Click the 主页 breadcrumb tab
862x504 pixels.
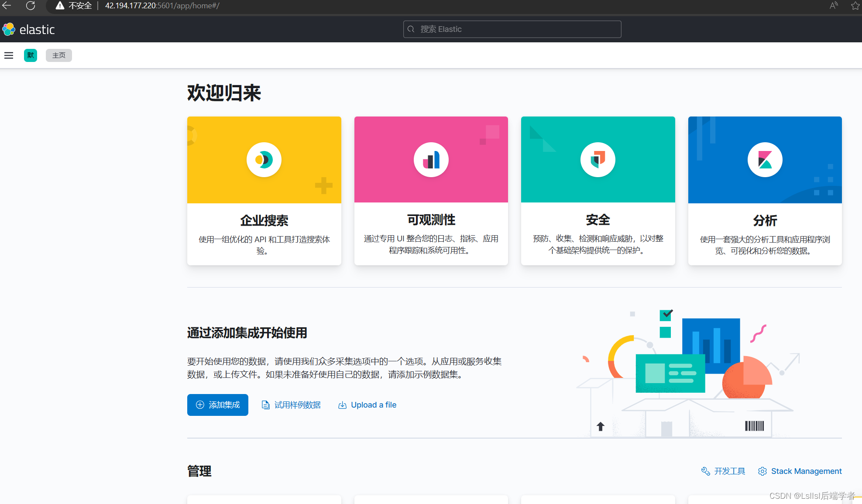59,55
